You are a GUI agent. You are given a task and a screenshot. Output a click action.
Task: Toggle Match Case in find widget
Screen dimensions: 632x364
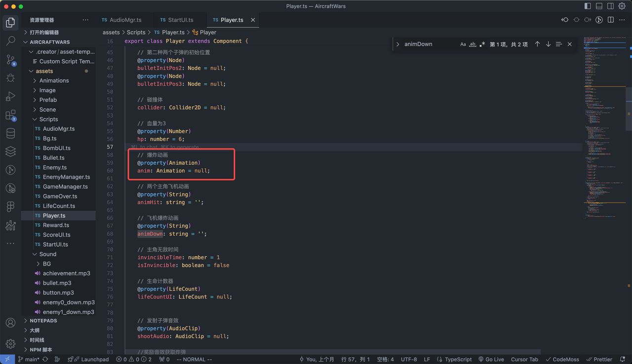[x=463, y=44]
